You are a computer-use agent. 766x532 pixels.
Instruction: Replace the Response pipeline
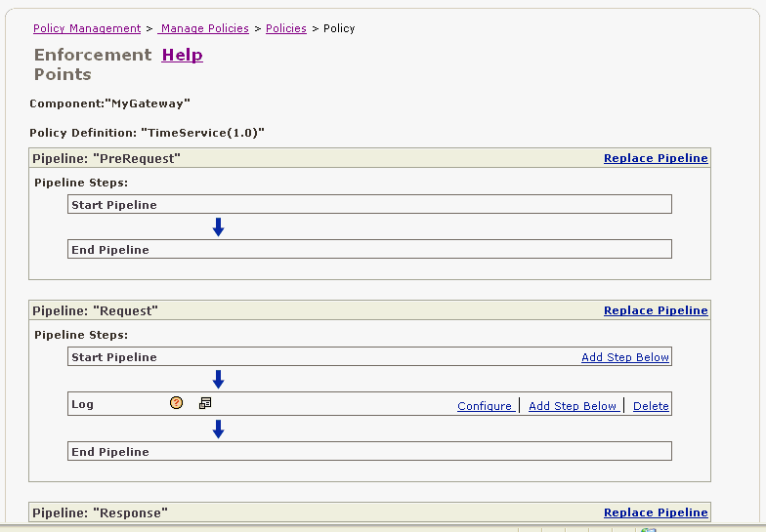pyautogui.click(x=656, y=512)
